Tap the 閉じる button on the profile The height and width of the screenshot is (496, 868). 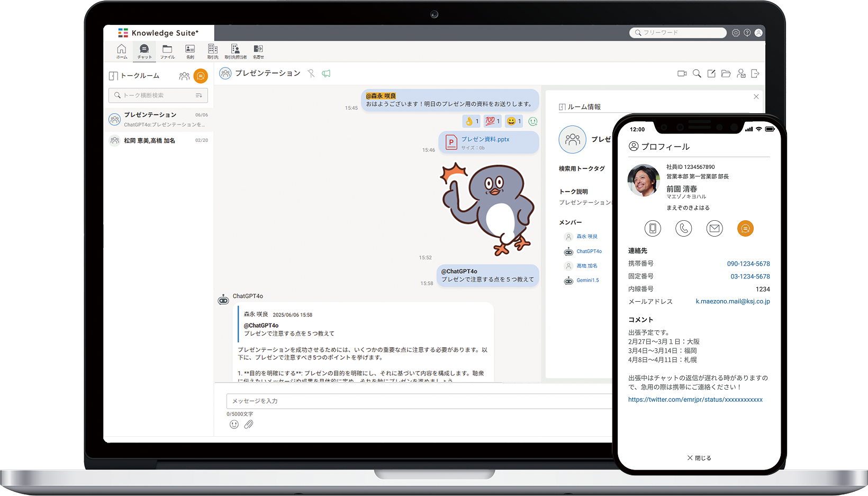(x=699, y=458)
